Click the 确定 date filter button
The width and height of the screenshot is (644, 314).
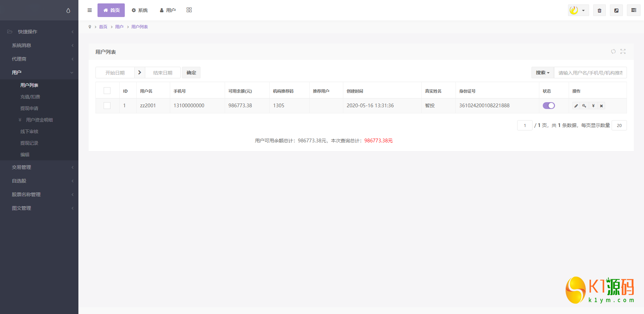(x=191, y=73)
